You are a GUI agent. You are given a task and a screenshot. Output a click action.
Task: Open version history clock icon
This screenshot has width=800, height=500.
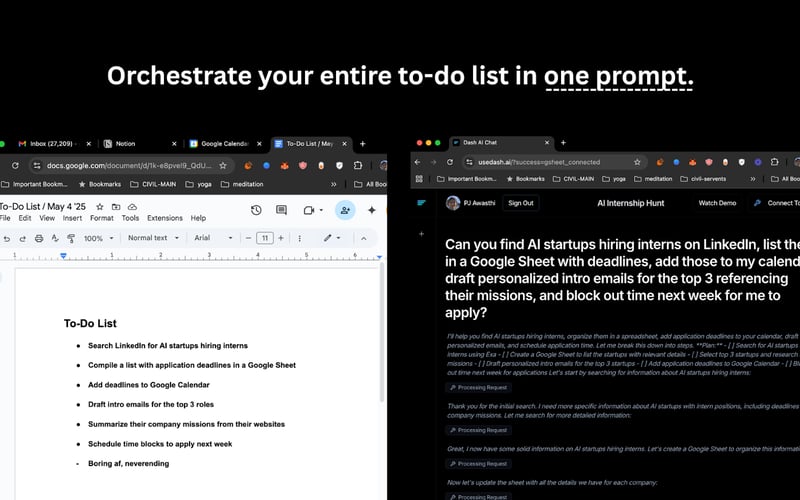pyautogui.click(x=256, y=210)
